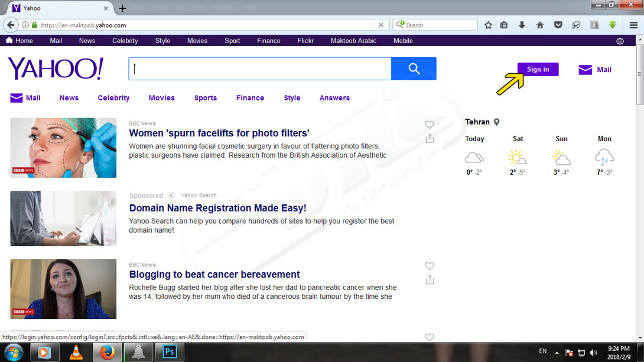The image size is (644, 362).
Task: Open Style in the purple top bar
Action: pos(162,41)
